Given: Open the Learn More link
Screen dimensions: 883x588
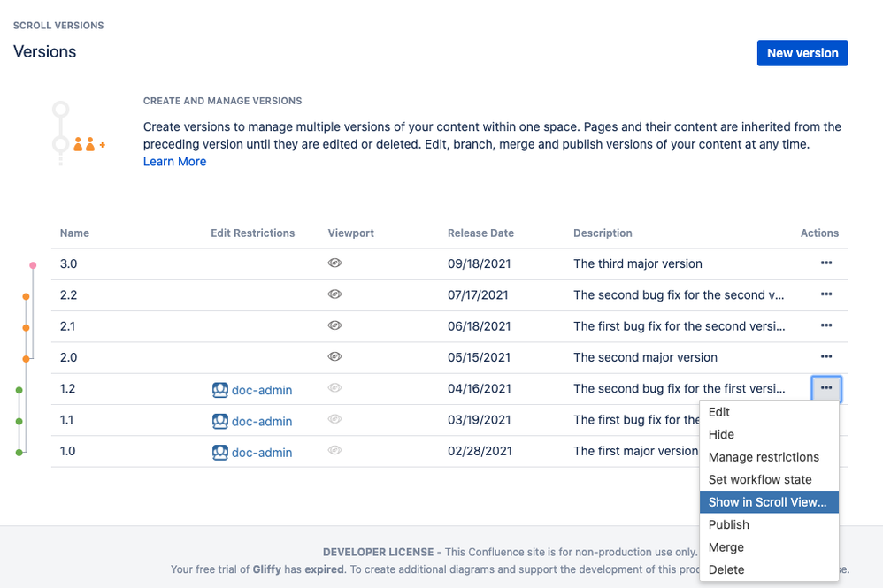Looking at the screenshot, I should pyautogui.click(x=174, y=161).
